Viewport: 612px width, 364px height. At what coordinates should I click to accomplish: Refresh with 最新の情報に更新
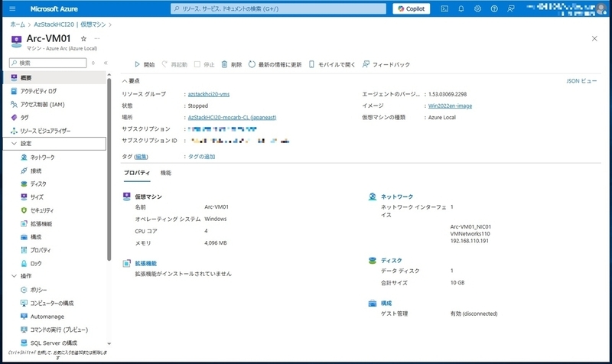point(275,64)
